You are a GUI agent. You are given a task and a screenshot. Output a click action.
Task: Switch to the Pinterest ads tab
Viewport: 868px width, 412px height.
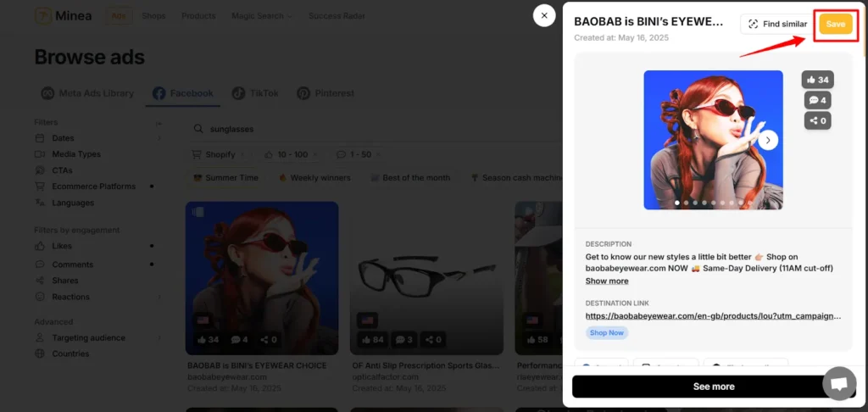(325, 93)
